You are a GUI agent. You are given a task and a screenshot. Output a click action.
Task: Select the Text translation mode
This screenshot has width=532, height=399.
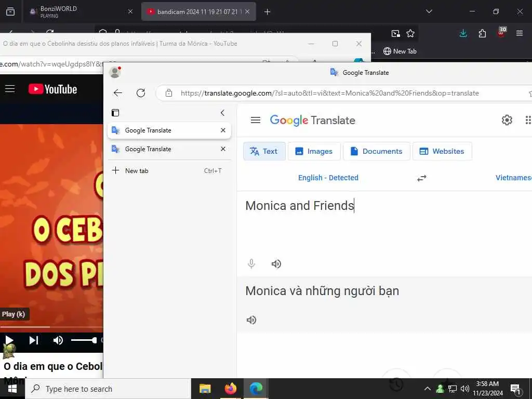[x=264, y=151]
